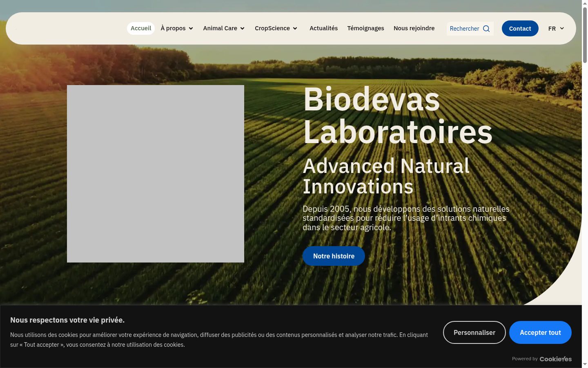
Task: Open the Témoignages page
Action: pos(365,28)
